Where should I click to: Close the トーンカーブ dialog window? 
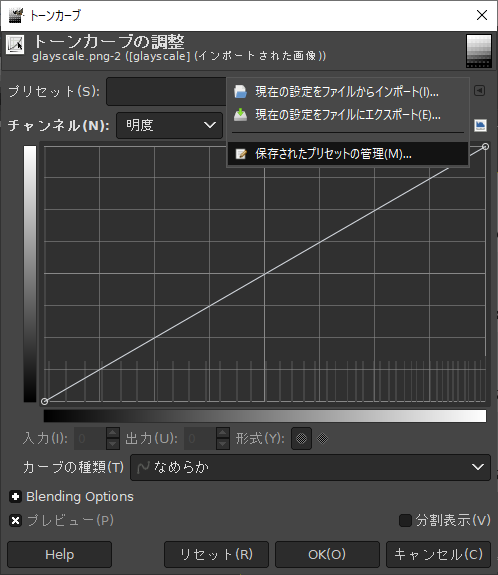[x=481, y=15]
